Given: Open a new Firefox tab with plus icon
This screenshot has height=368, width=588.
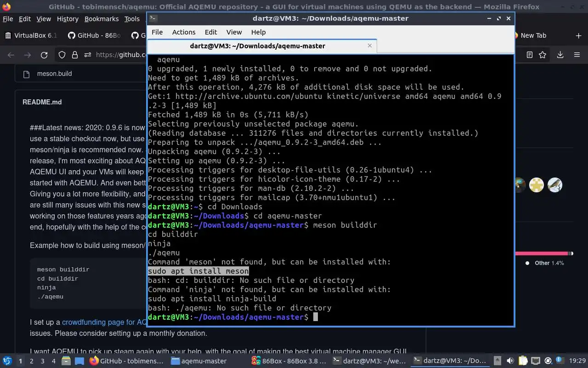Looking at the screenshot, I should [578, 35].
